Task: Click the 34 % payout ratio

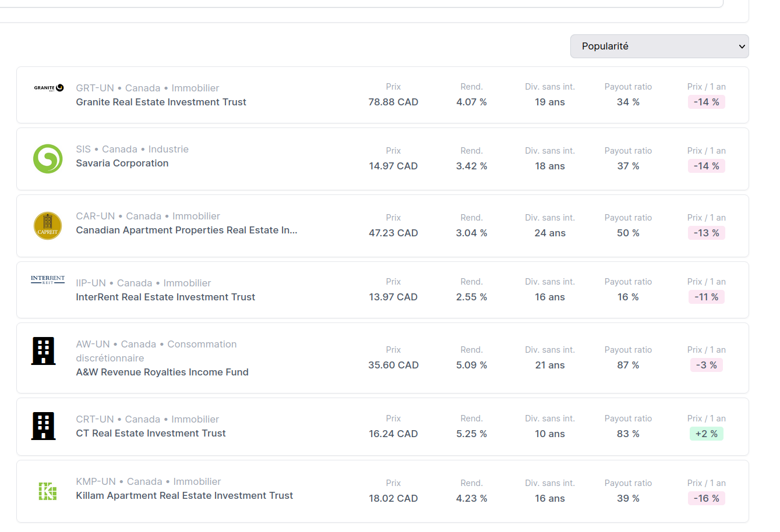Action: click(628, 102)
